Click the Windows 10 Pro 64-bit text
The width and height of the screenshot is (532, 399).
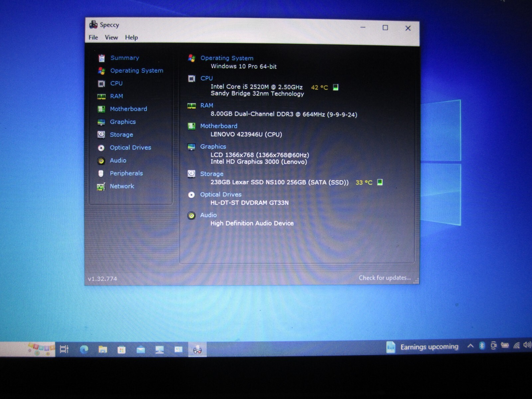[x=244, y=66]
